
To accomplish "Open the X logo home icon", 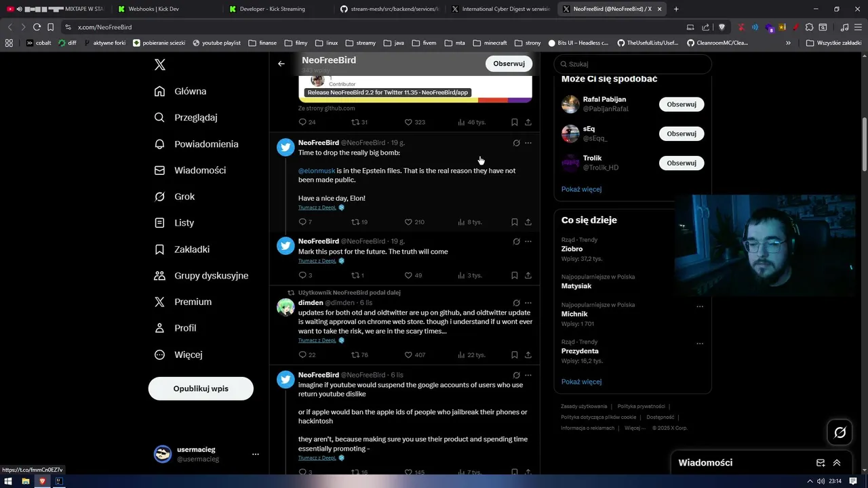I will click(160, 65).
